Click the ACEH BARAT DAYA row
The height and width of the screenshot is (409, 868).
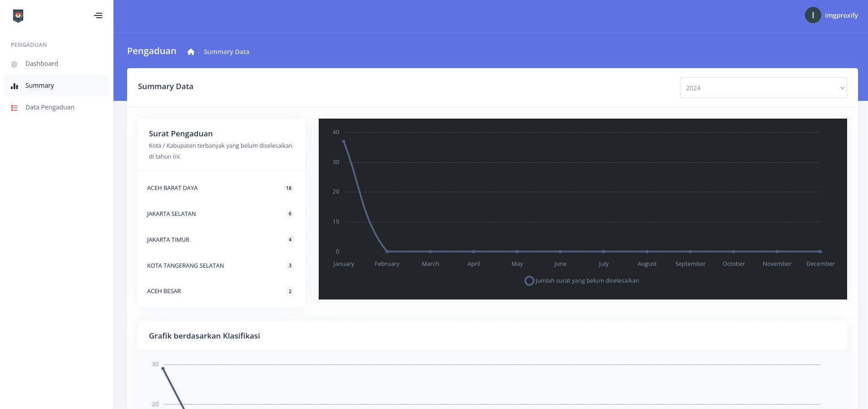click(221, 188)
